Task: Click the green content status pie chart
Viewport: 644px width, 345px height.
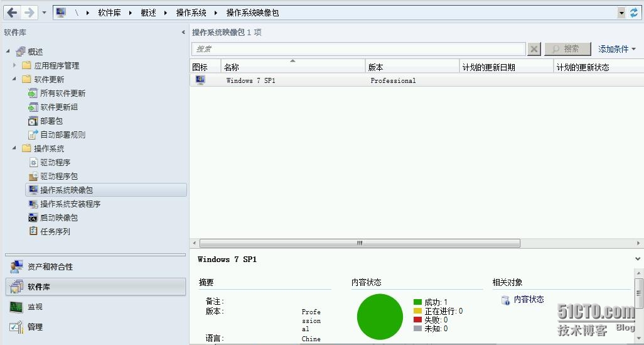Action: (380, 317)
